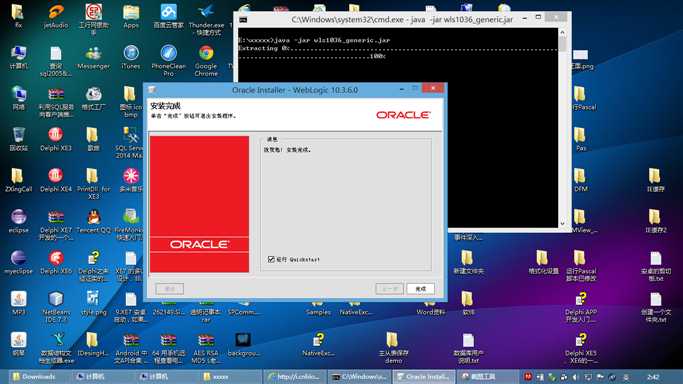Select the jetAudio desktop icon
This screenshot has height=384, width=683.
click(x=56, y=16)
